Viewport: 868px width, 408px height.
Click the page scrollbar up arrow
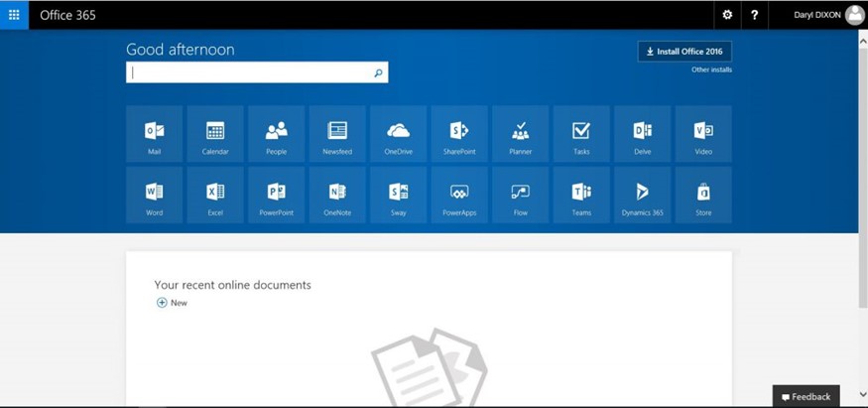click(863, 40)
